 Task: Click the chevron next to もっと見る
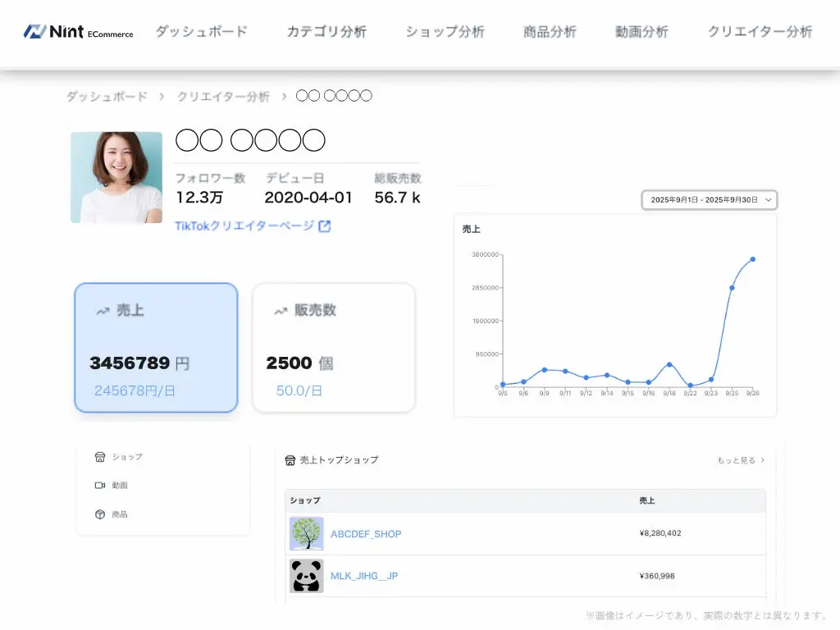tap(762, 460)
